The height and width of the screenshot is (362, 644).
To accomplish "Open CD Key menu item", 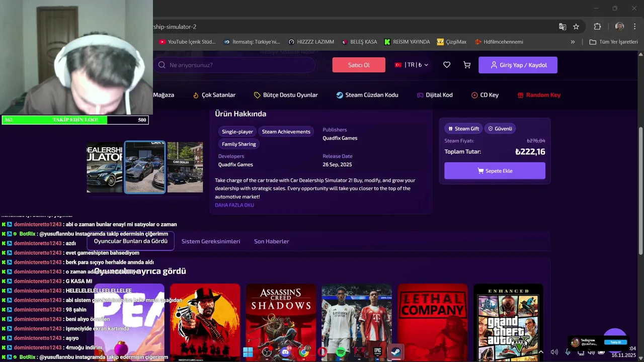I will 485,95.
